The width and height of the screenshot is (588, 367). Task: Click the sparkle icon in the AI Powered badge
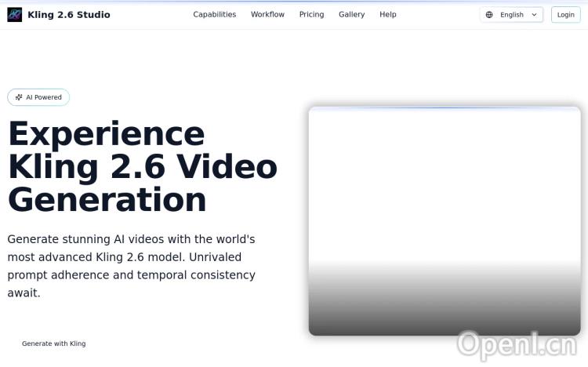click(19, 97)
